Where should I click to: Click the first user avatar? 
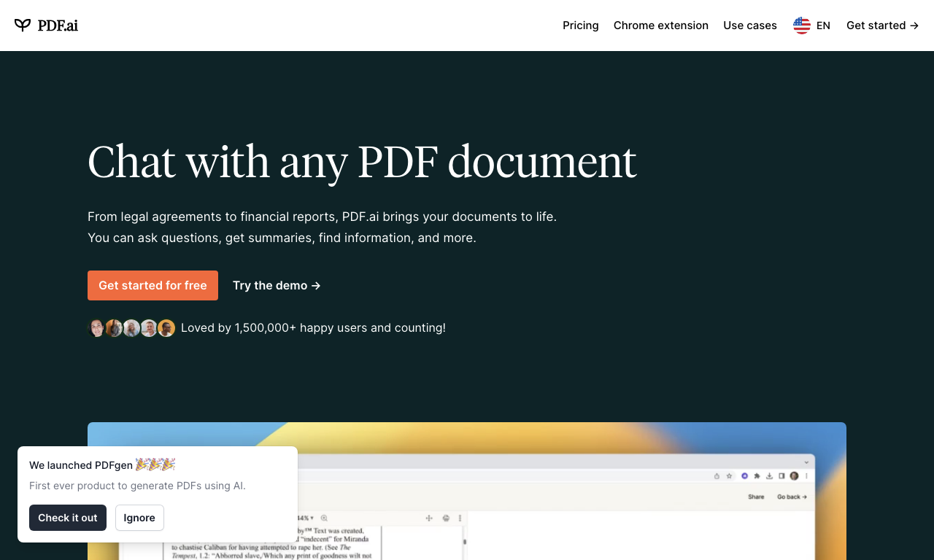(96, 328)
